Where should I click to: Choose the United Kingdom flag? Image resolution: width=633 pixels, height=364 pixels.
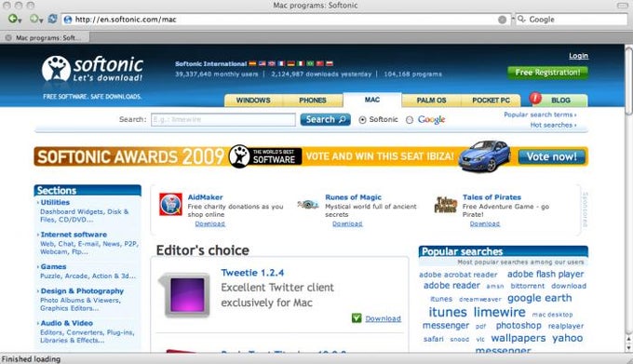pyautogui.click(x=272, y=63)
